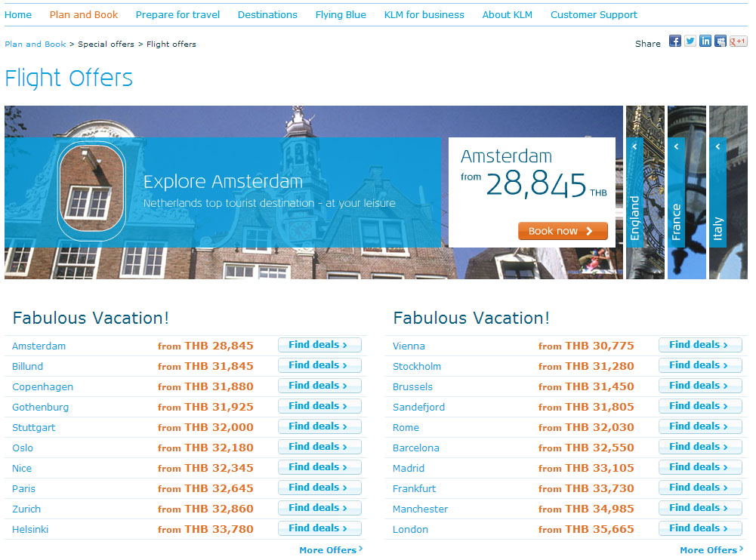
Task: Click the oval Amsterdam window thumbnail
Action: [x=91, y=190]
